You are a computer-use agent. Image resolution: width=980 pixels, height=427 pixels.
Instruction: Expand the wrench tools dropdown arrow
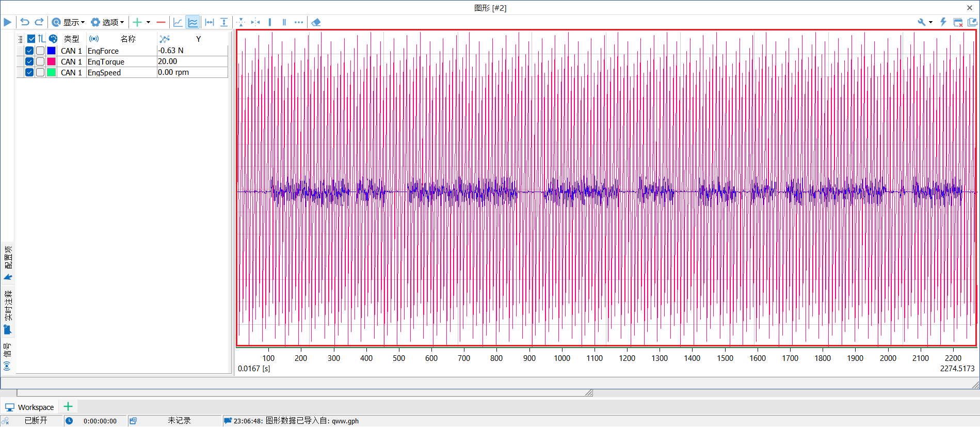click(931, 22)
